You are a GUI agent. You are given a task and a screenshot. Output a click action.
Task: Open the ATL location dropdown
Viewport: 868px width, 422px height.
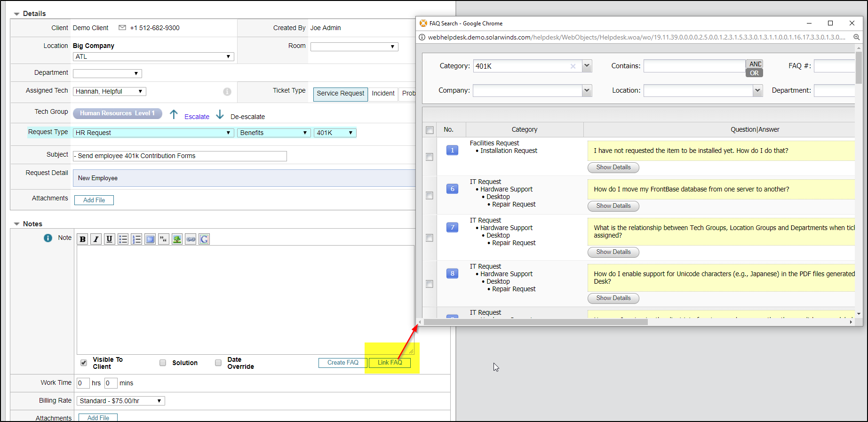(x=153, y=56)
